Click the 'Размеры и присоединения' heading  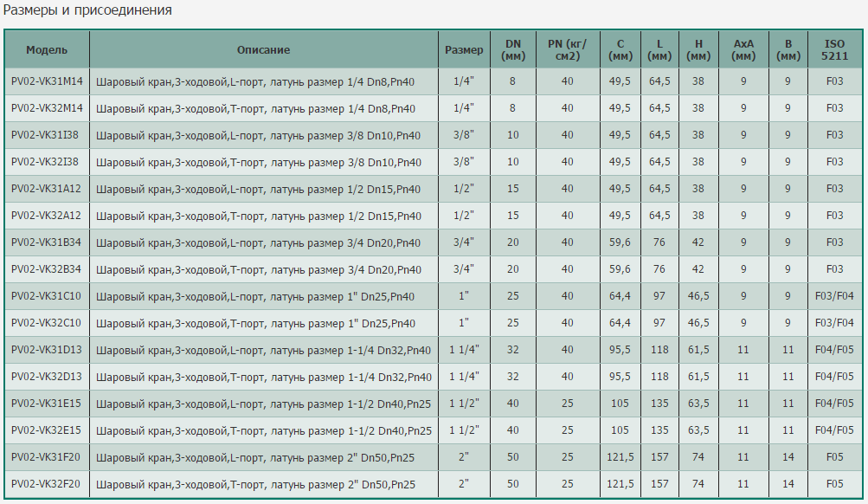87,10
